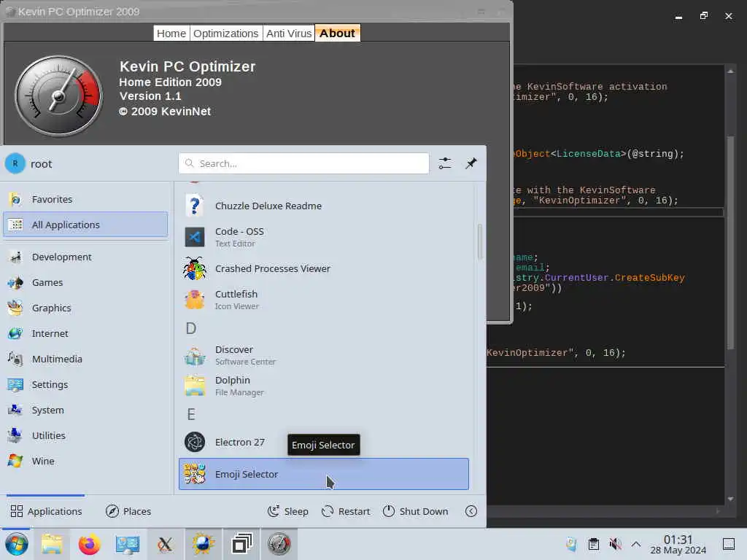Open Games category
Screen dimensions: 747x560
86,282
